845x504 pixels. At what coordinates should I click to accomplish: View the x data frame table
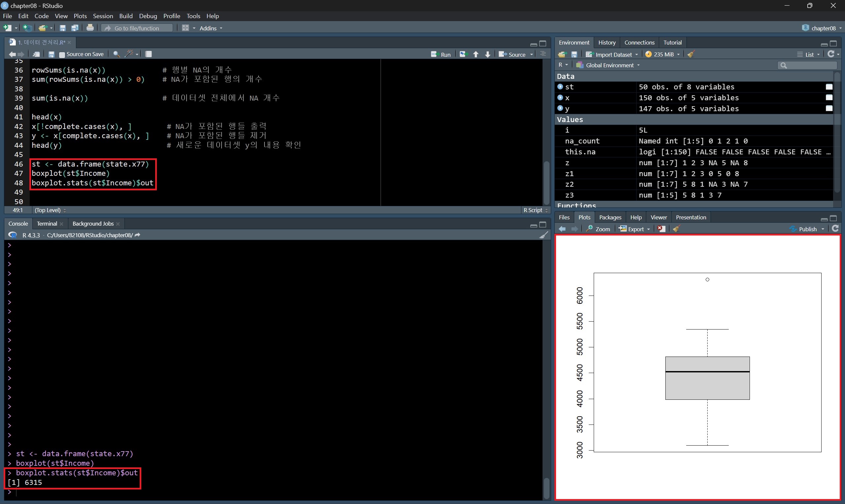pos(829,98)
